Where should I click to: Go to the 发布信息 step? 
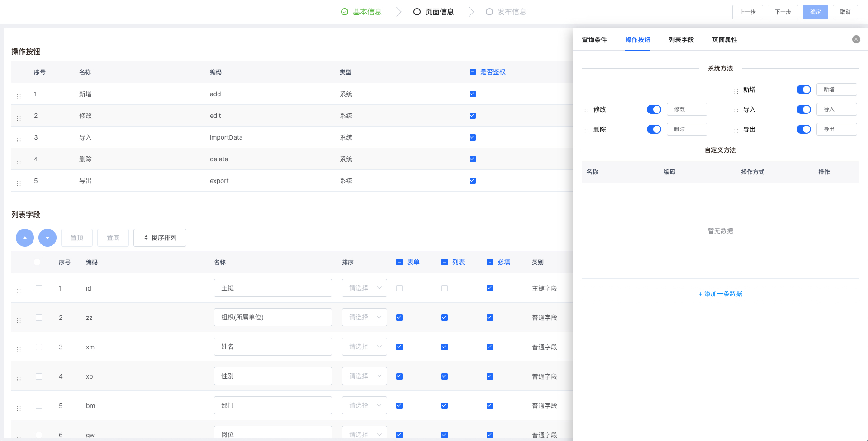pyautogui.click(x=512, y=12)
